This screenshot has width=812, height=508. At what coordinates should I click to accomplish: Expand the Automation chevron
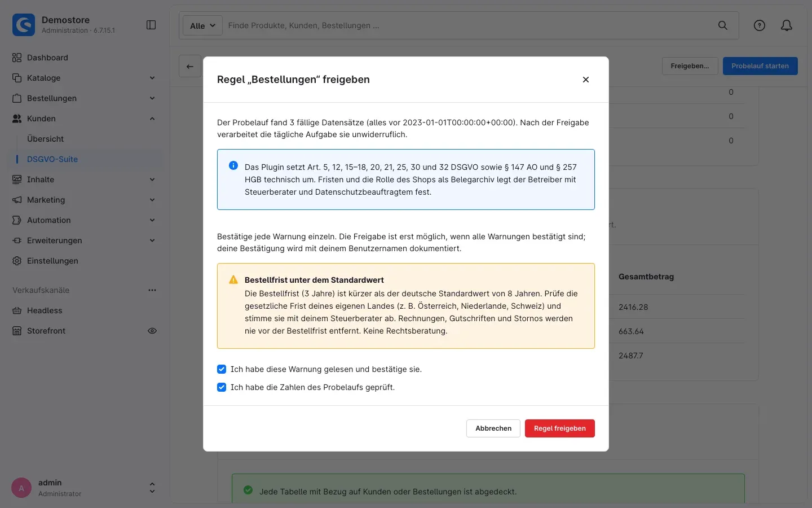pyautogui.click(x=152, y=220)
